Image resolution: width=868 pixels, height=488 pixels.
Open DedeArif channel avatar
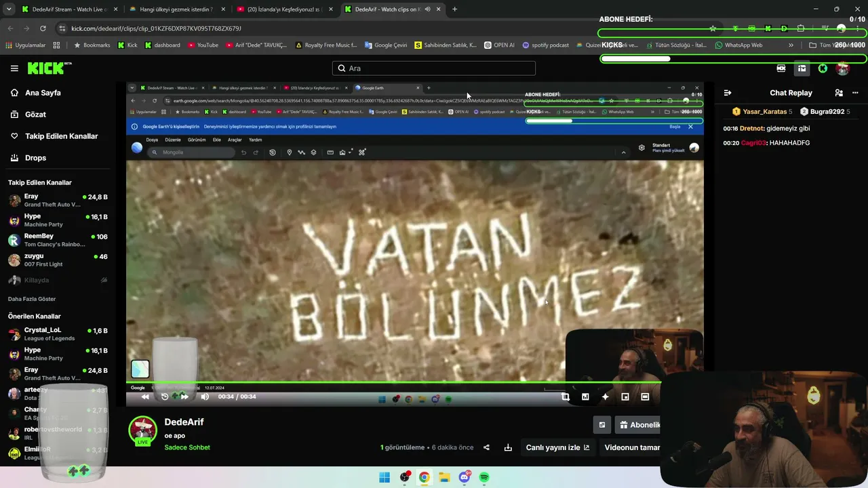142,430
